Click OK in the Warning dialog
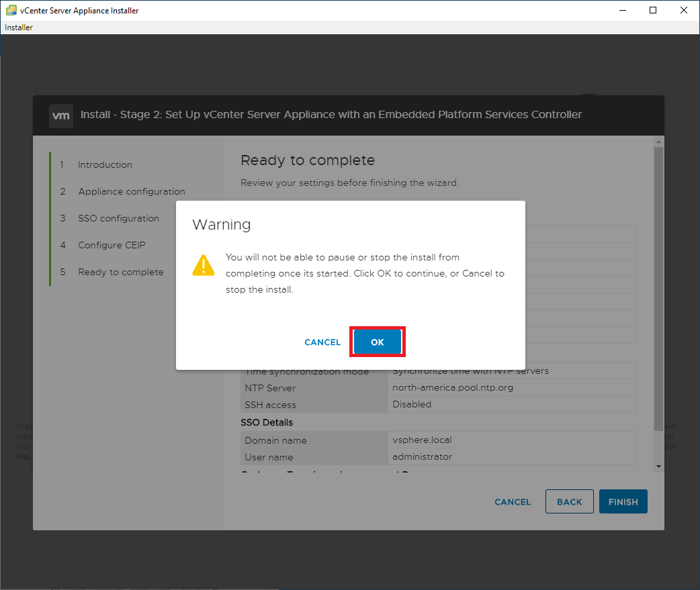 (x=377, y=342)
